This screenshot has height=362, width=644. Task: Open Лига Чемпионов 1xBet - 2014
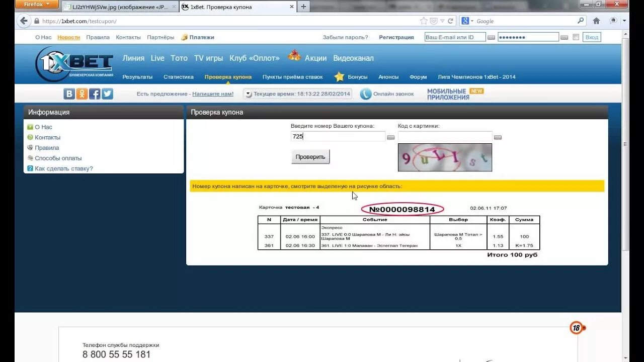(x=476, y=77)
